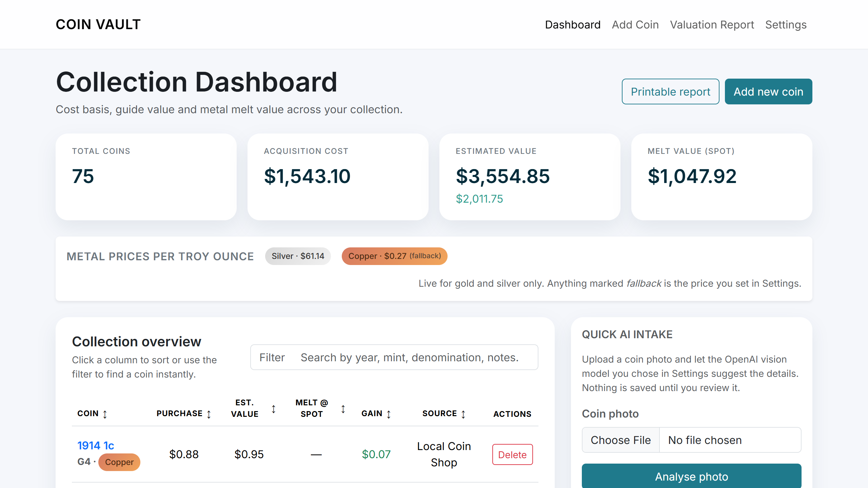Open the Valuation Report page
This screenshot has height=488, width=868.
pos(712,25)
